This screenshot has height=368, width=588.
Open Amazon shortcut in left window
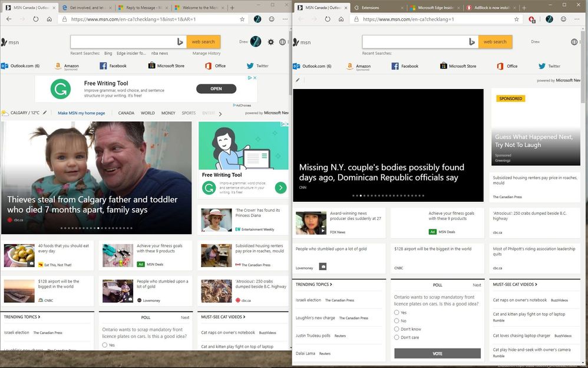tap(67, 66)
